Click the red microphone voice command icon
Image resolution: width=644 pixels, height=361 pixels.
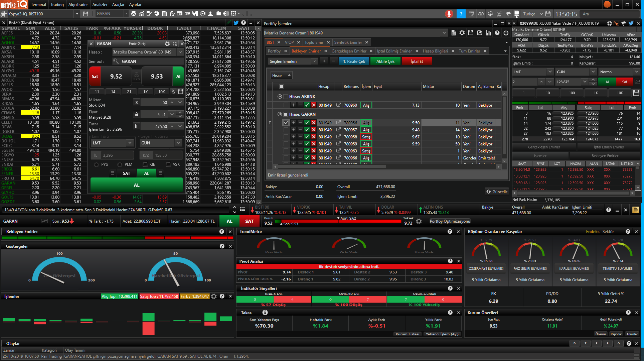pyautogui.click(x=449, y=14)
